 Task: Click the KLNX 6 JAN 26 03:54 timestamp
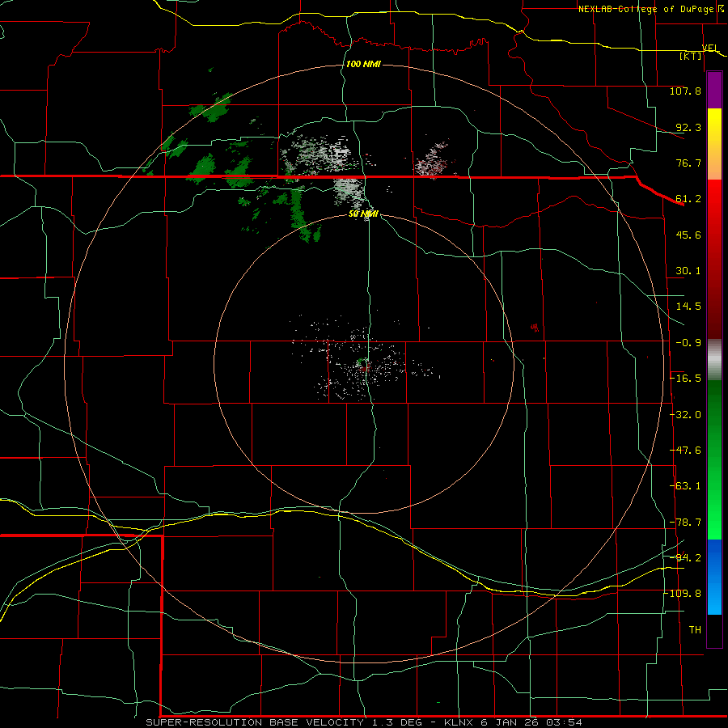click(x=513, y=722)
